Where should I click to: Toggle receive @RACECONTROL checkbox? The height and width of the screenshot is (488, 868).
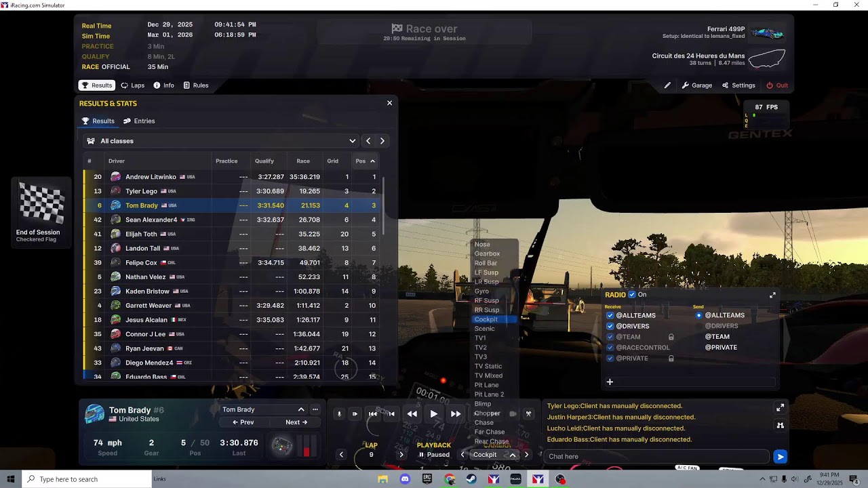[610, 348]
